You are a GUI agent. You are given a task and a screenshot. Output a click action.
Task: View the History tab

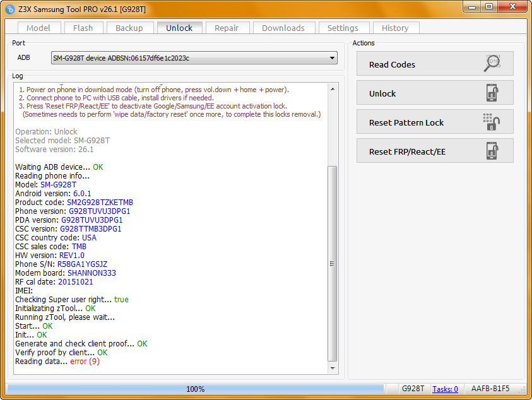(396, 28)
